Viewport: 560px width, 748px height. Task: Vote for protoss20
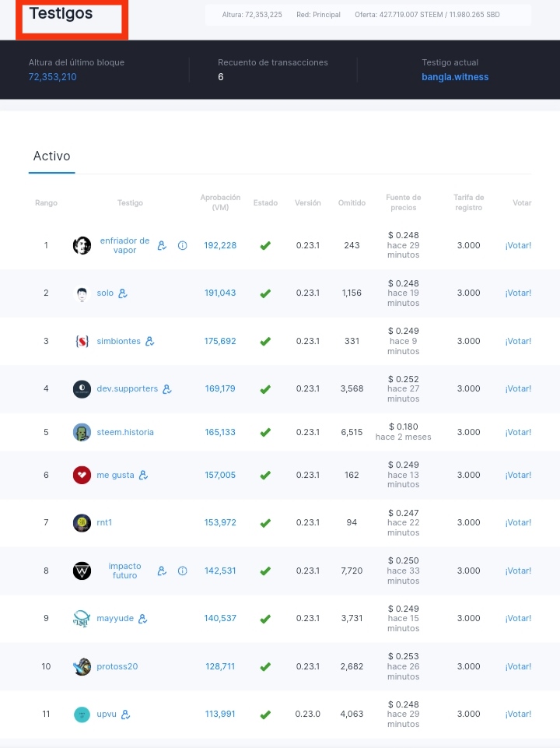point(518,666)
